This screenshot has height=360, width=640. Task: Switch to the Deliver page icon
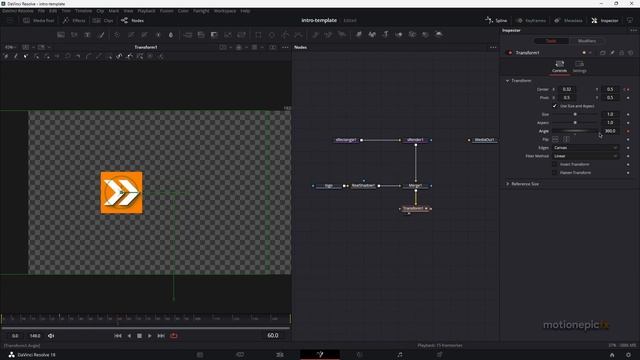pos(439,355)
